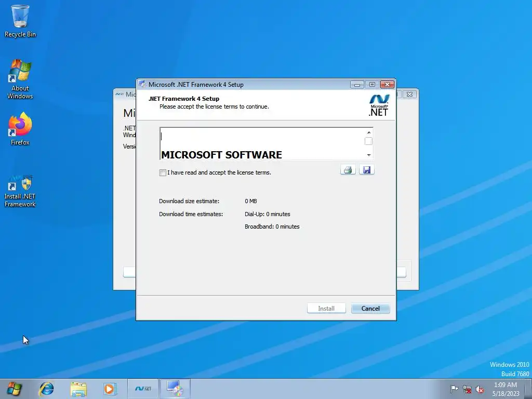This screenshot has width=532, height=399.
Task: Minimize the .NET Framework 4 Setup window
Action: [x=357, y=85]
